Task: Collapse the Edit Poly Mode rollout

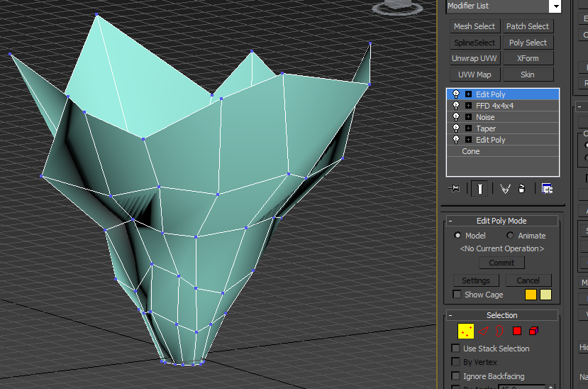Action: (450, 221)
